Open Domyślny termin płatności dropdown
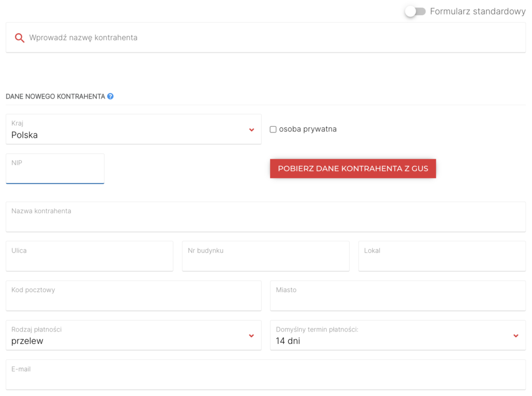The image size is (532, 396). [397, 336]
